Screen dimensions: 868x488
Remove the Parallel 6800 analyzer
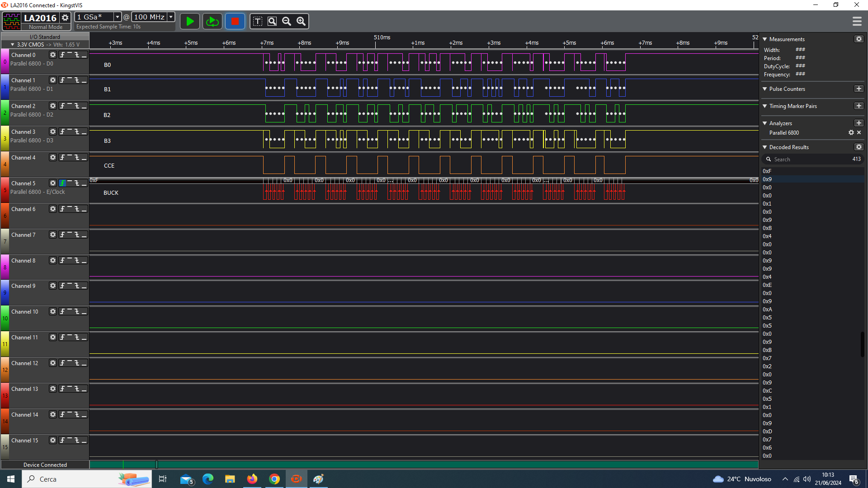pyautogui.click(x=859, y=132)
